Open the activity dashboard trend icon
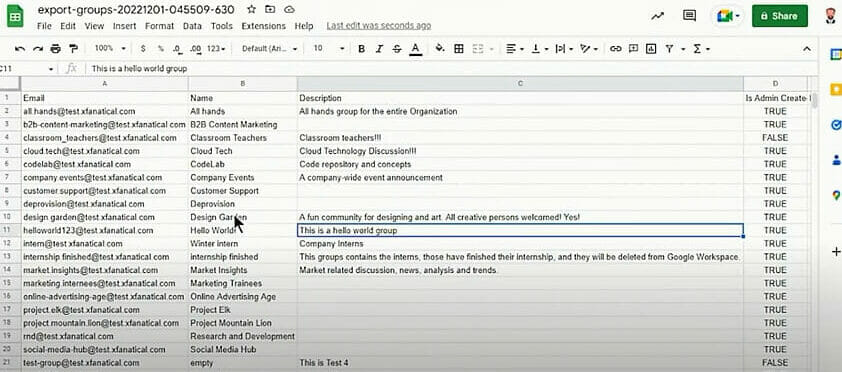 point(657,16)
